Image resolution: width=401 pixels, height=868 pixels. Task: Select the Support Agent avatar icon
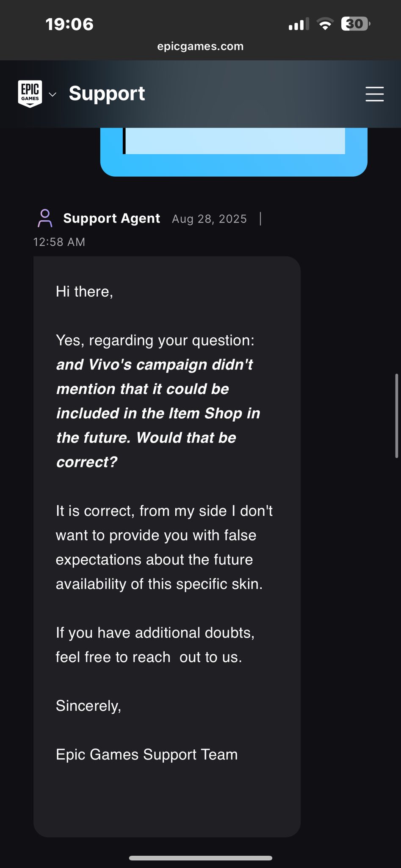(x=45, y=218)
